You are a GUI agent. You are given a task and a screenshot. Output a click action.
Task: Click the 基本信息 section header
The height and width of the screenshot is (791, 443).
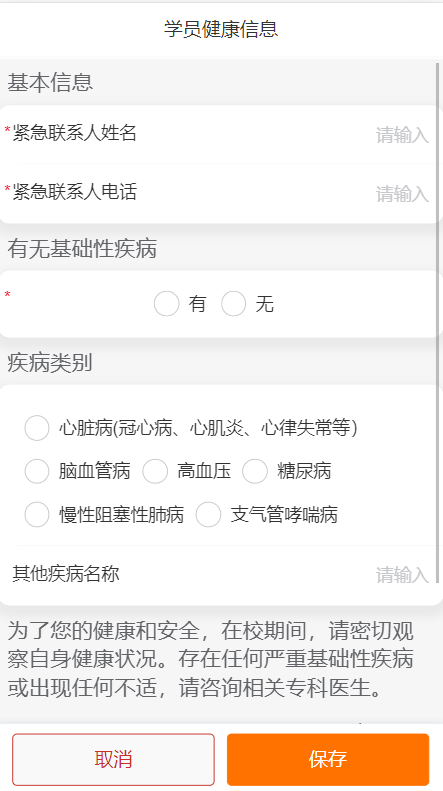point(50,83)
